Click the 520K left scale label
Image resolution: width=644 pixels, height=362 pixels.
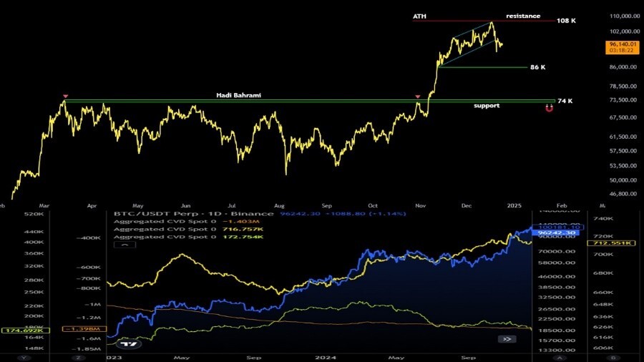pyautogui.click(x=34, y=214)
